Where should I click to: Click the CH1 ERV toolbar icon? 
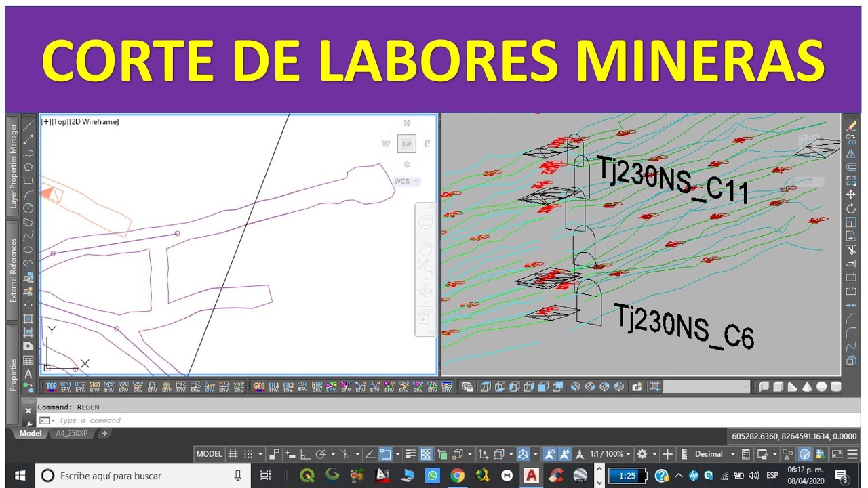coord(274,386)
